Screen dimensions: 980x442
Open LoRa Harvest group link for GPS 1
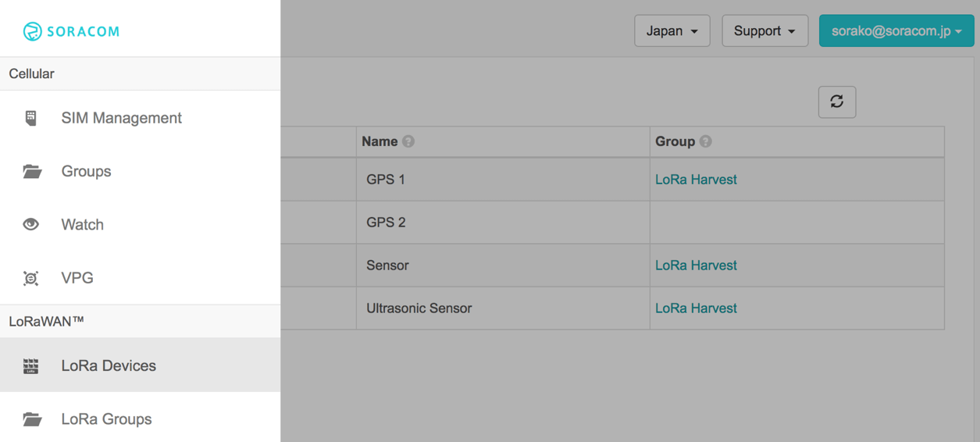[x=696, y=180]
